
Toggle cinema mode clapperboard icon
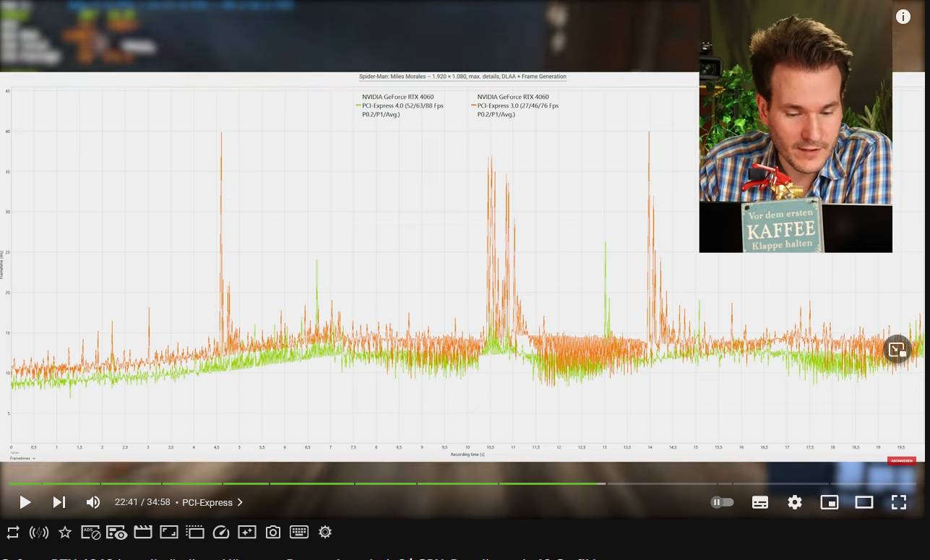pyautogui.click(x=143, y=533)
